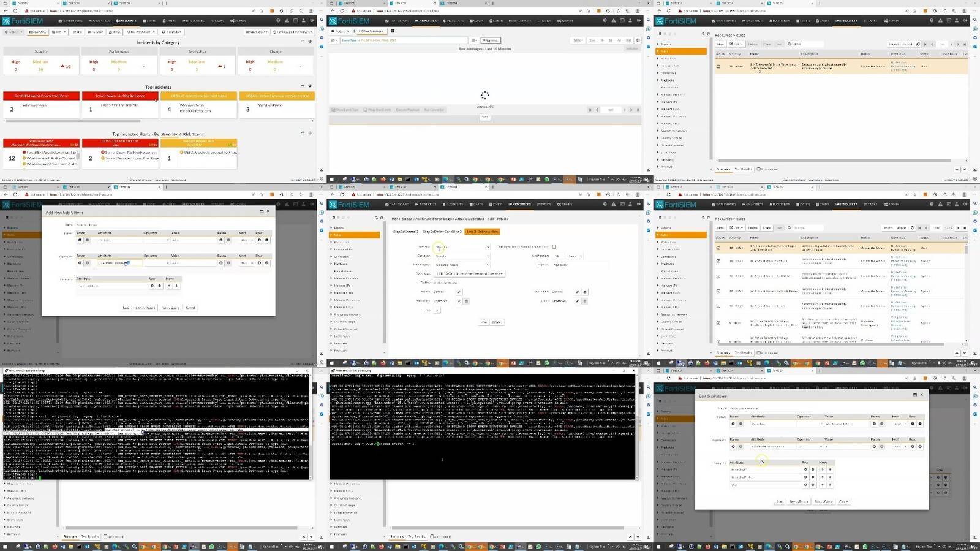
Task: Open Aggregate Next AND dropdown in Edit SubPattern
Action: 900,447
